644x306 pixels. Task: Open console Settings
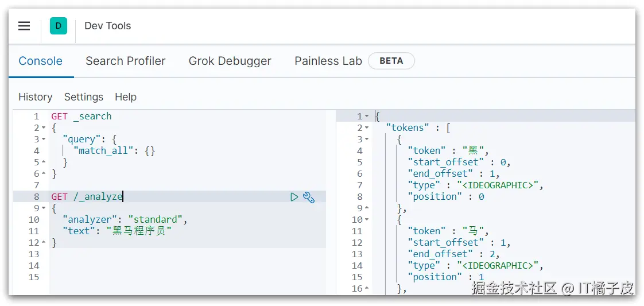pos(83,97)
